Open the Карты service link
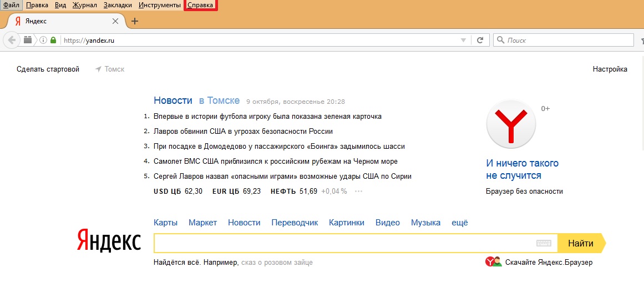This screenshot has height=282, width=644. click(165, 223)
